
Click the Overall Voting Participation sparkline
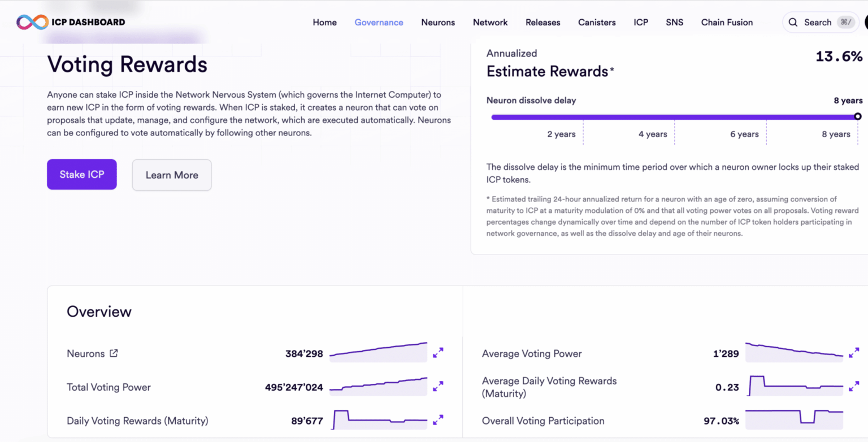tap(795, 418)
